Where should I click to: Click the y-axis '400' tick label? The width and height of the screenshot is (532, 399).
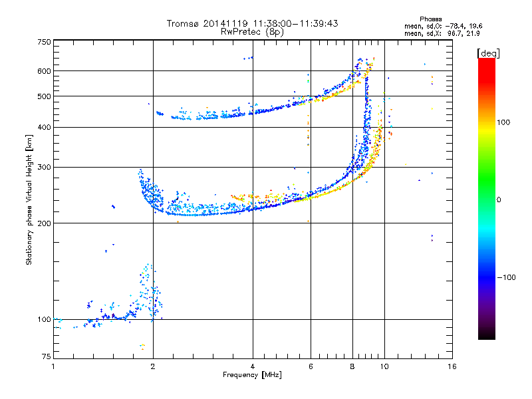(45, 128)
